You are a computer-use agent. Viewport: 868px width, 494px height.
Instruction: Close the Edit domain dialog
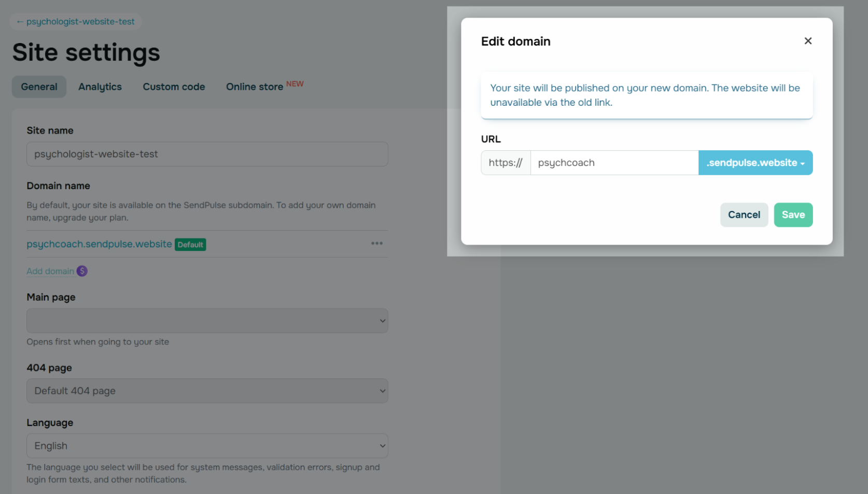pyautogui.click(x=807, y=41)
